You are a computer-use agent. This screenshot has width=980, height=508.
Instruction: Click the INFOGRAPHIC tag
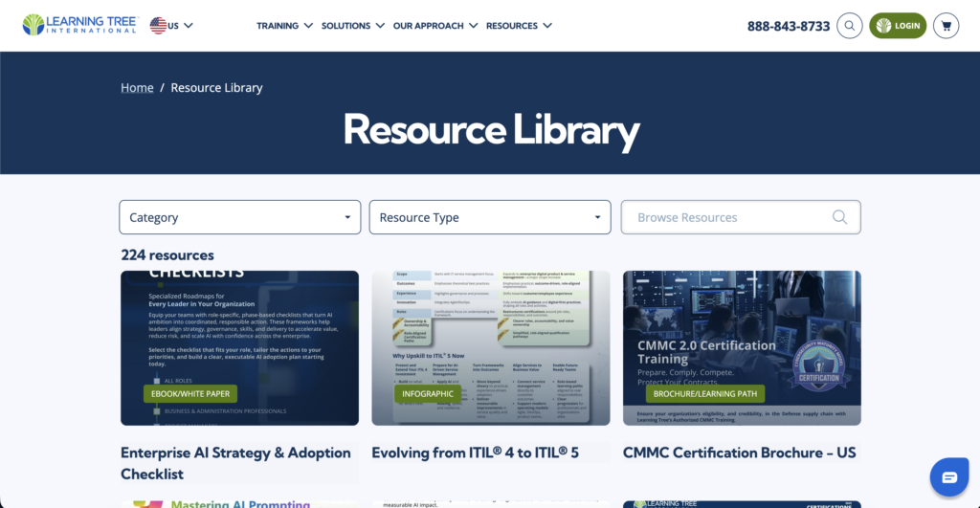(x=428, y=393)
